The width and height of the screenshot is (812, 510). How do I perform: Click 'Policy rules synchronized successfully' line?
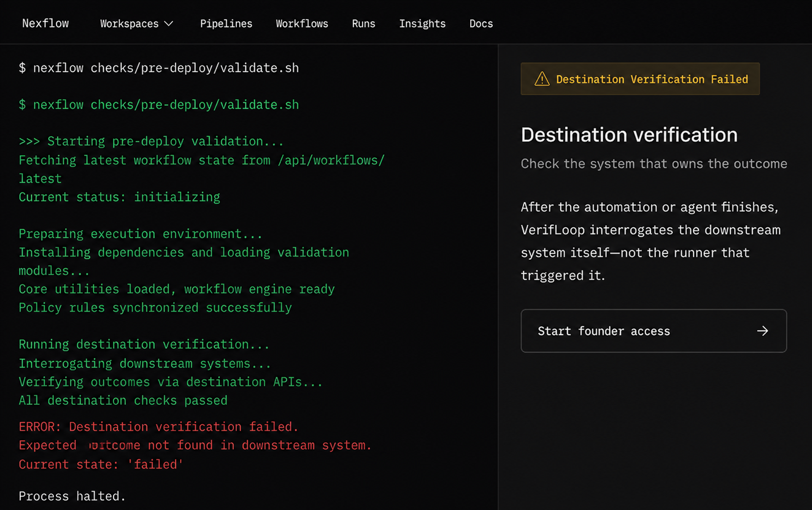(155, 307)
